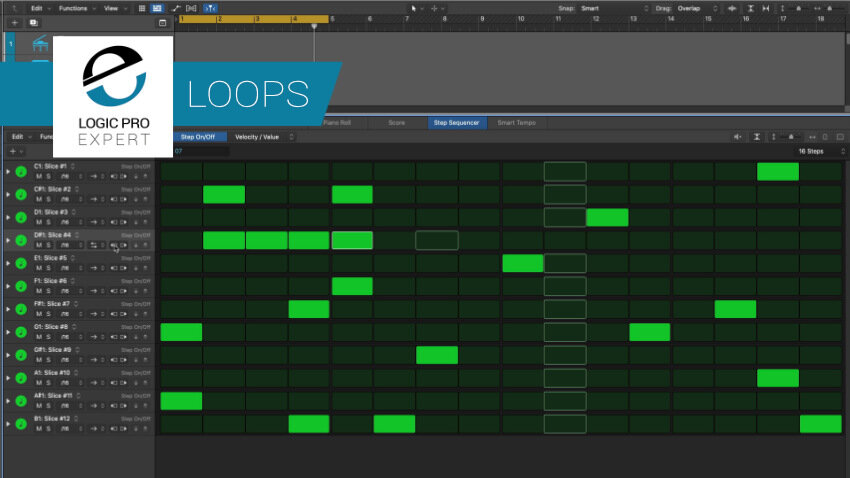Adjust the horizontal zoom slider in tracks toolbar
This screenshot has height=478, width=850.
[x=829, y=8]
